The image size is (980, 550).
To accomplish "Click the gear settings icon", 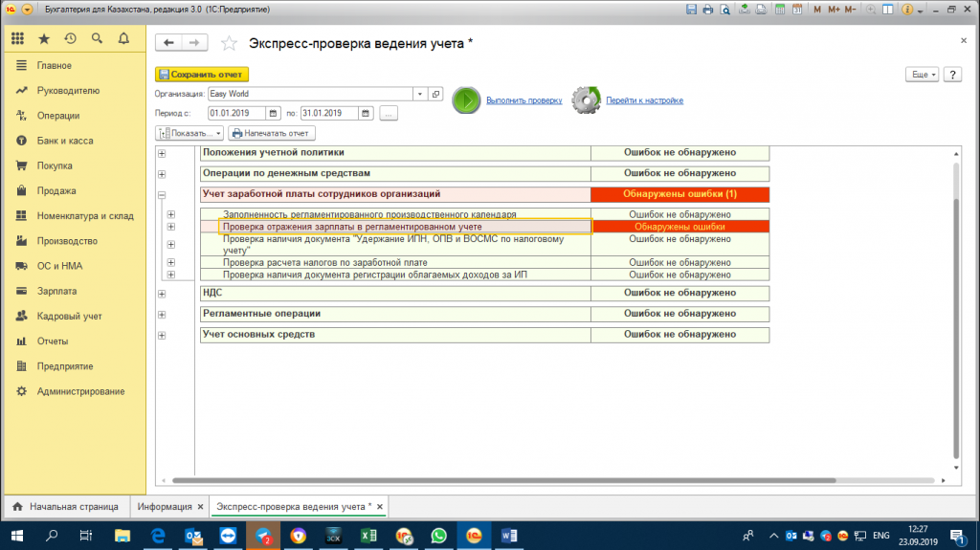I will (x=587, y=100).
